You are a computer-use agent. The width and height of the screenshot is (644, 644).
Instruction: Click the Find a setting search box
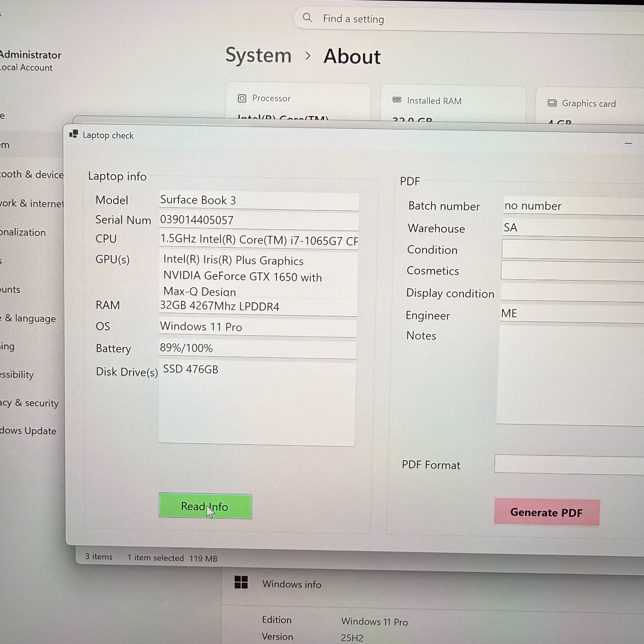(469, 19)
